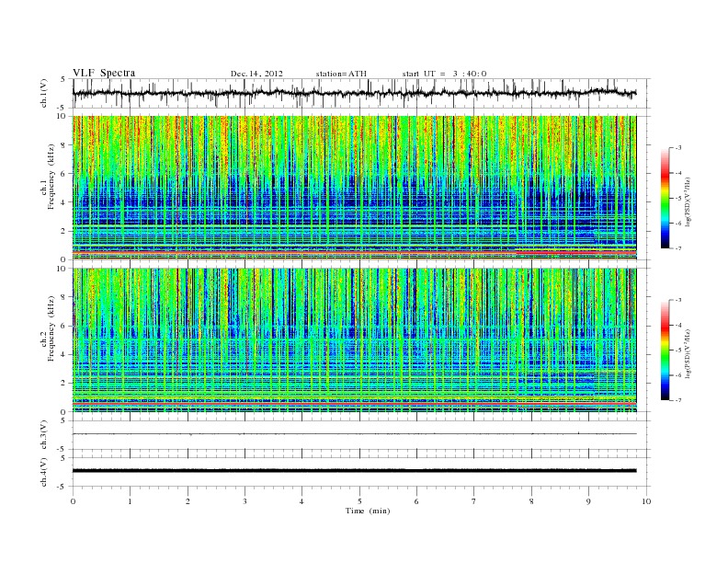The height and width of the screenshot is (563, 728).
Task: Click the "-3" label on ch.1 colorbar
Action: pos(678,148)
